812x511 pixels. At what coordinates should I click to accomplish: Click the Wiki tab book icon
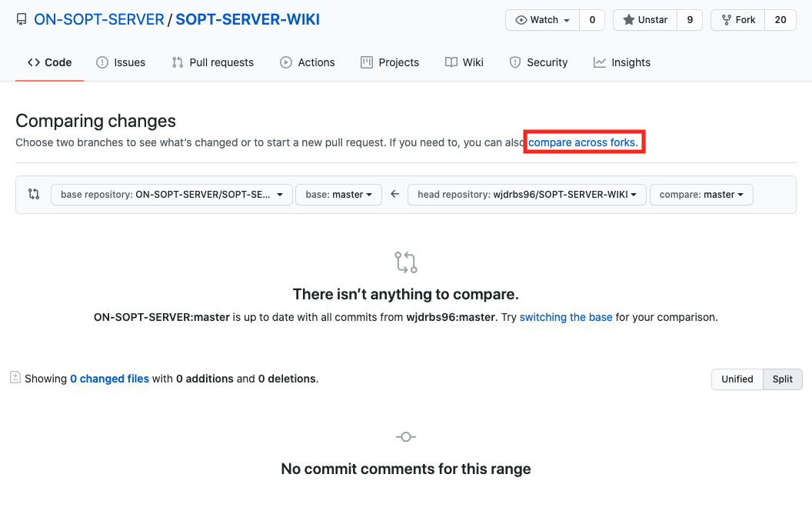[451, 62]
